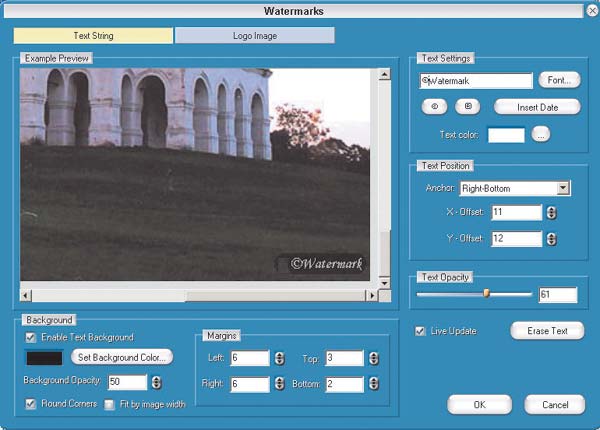Close the Watermarks dialog
Viewport: 600px width, 430px height.
tap(592, 11)
